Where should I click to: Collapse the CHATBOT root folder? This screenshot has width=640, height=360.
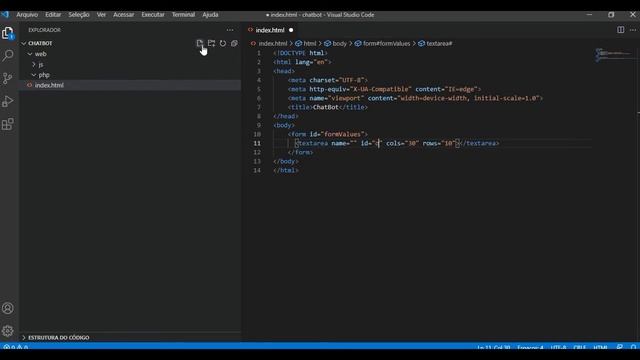point(24,43)
